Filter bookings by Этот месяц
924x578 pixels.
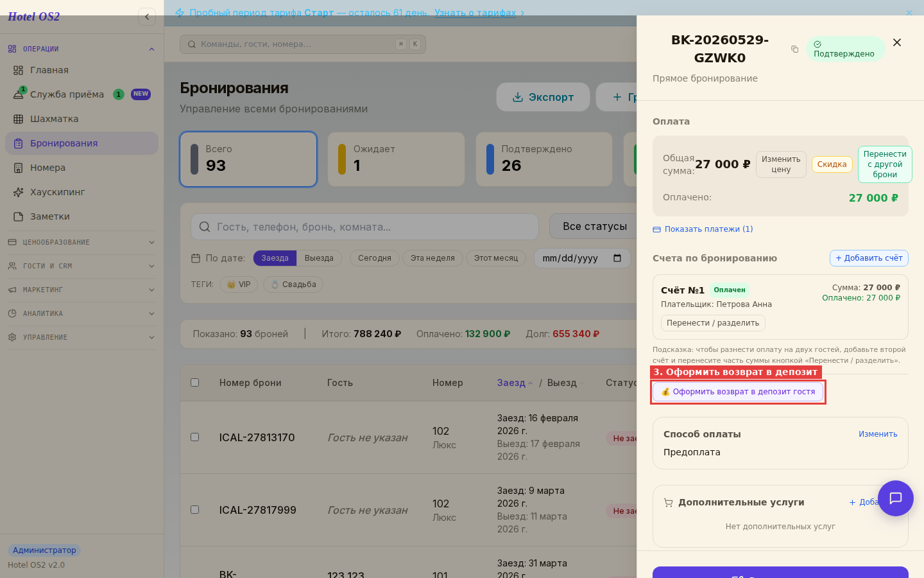[496, 258]
